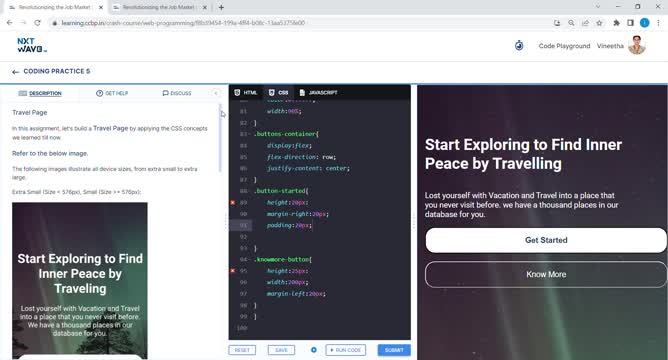The image size is (668, 360).
Task: Click the margin-left line 97 in editor
Action: 296,294
